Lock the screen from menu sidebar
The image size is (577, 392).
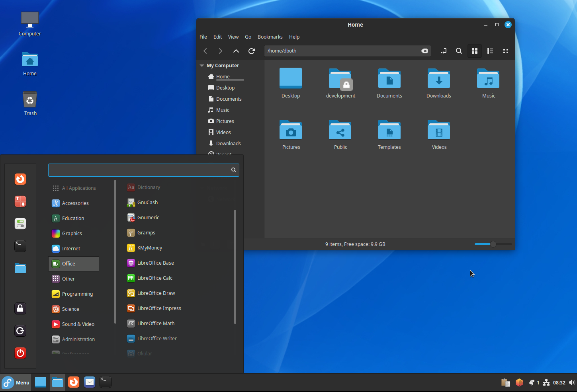pos(20,308)
